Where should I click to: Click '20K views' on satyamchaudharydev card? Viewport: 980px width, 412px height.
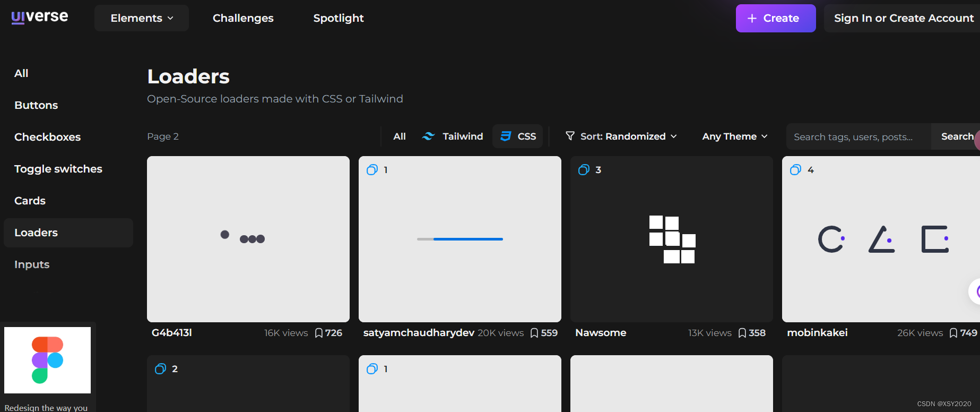click(500, 333)
